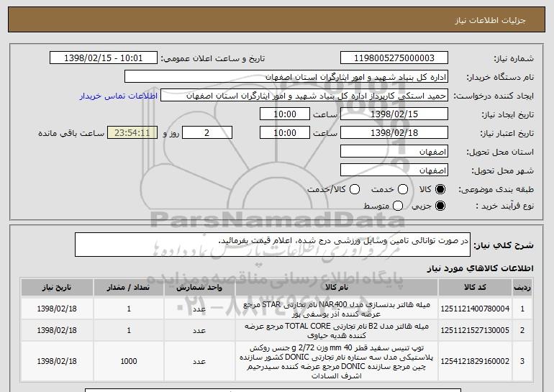
Task: Click quantity 1 in row 1
Action: coord(129,309)
